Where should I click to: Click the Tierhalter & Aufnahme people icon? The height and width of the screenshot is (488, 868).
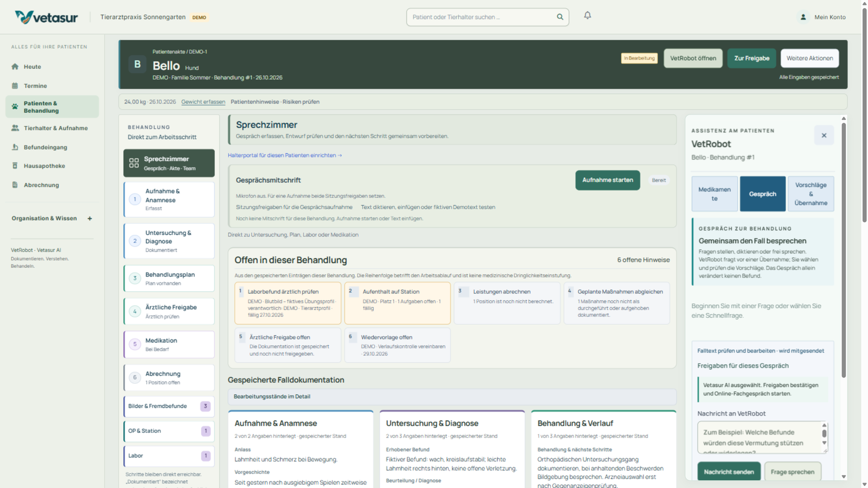15,128
